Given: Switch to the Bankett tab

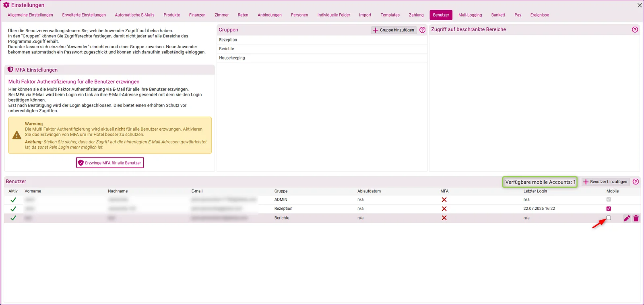Looking at the screenshot, I should [498, 15].
